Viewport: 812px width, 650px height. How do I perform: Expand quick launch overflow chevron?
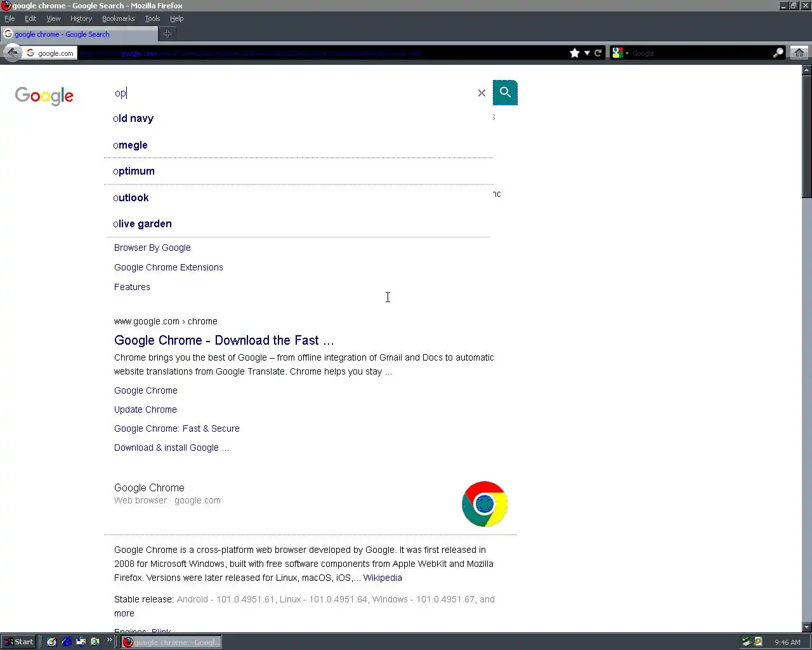pyautogui.click(x=109, y=640)
